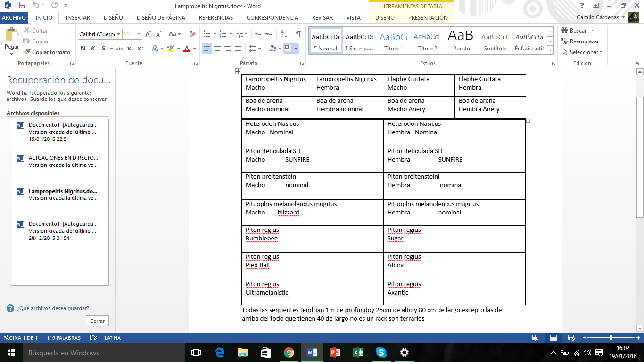This screenshot has height=362, width=644.
Task: Switch to the INSERTAR tab
Action: 78,18
